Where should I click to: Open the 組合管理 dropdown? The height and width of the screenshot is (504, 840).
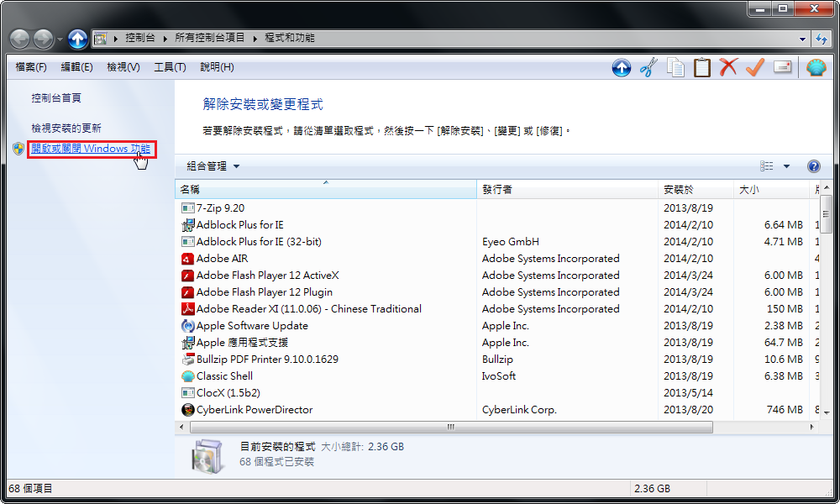[213, 166]
